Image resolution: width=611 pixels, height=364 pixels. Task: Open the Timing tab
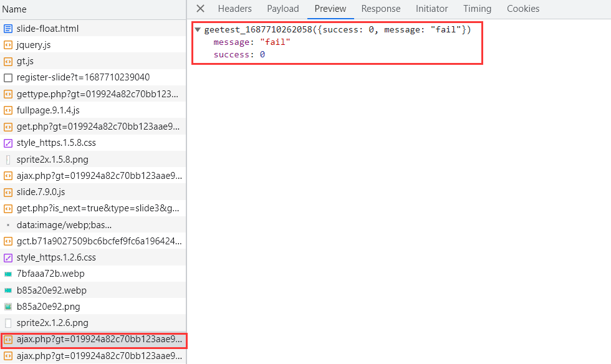click(x=477, y=9)
